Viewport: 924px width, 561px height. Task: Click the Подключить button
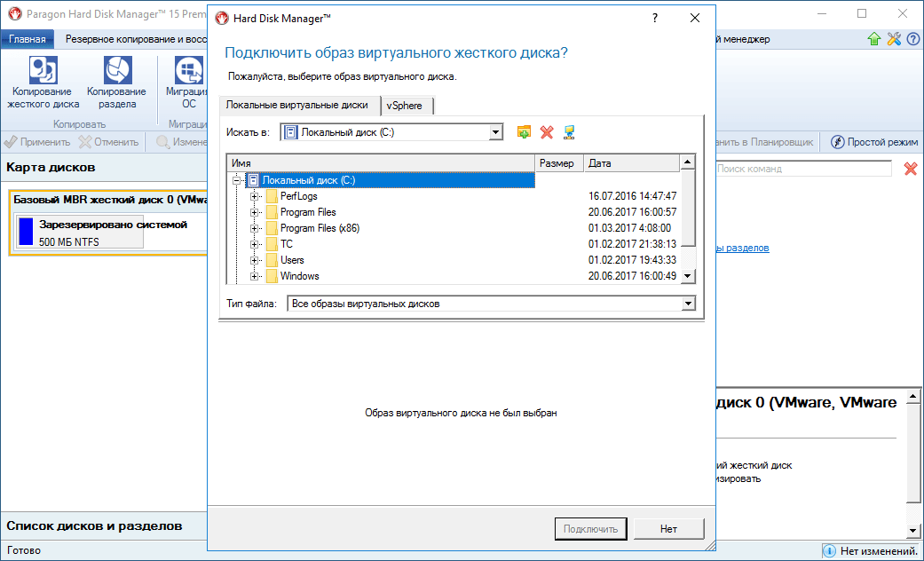pyautogui.click(x=590, y=528)
